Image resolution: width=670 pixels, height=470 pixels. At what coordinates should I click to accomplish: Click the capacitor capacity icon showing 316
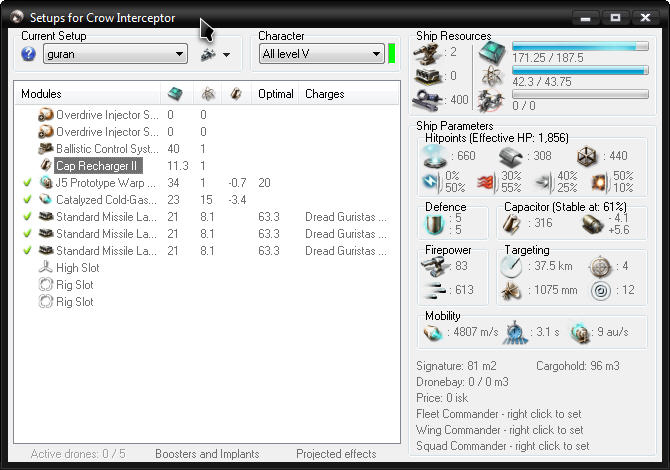(512, 224)
